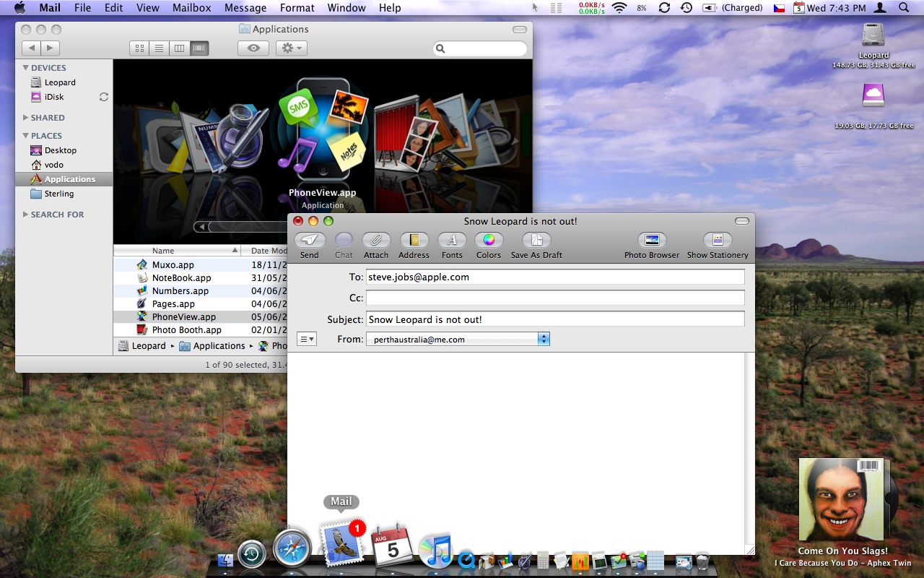This screenshot has height=578, width=924.
Task: Open the Apple menu
Action: click(19, 8)
